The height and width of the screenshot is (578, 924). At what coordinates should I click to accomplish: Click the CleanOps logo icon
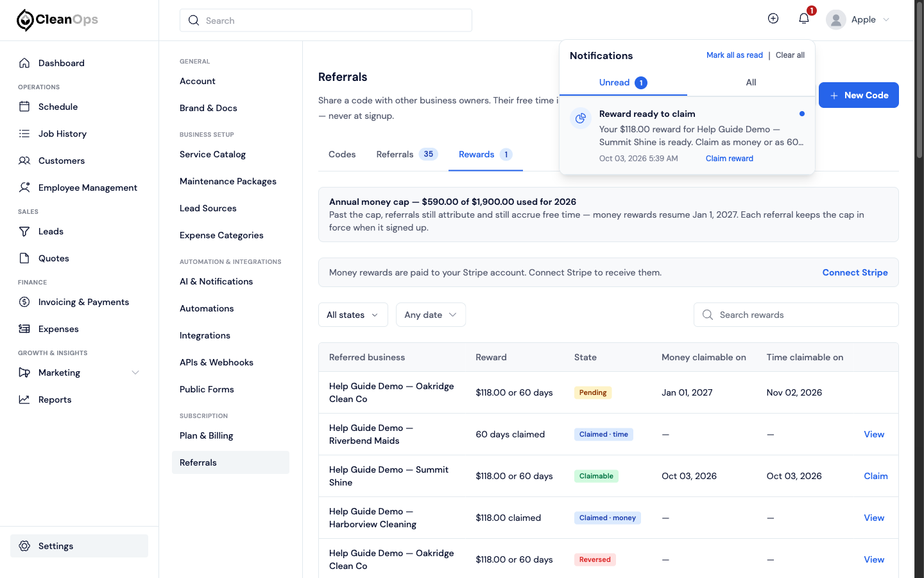pyautogui.click(x=25, y=21)
